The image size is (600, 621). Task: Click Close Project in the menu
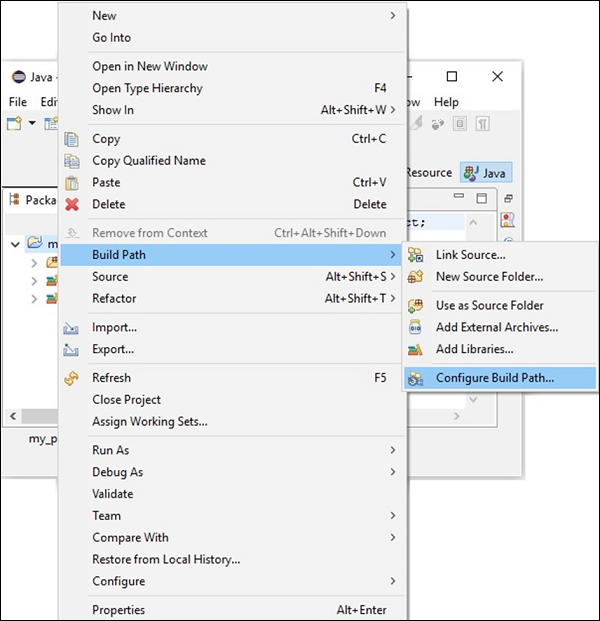126,400
